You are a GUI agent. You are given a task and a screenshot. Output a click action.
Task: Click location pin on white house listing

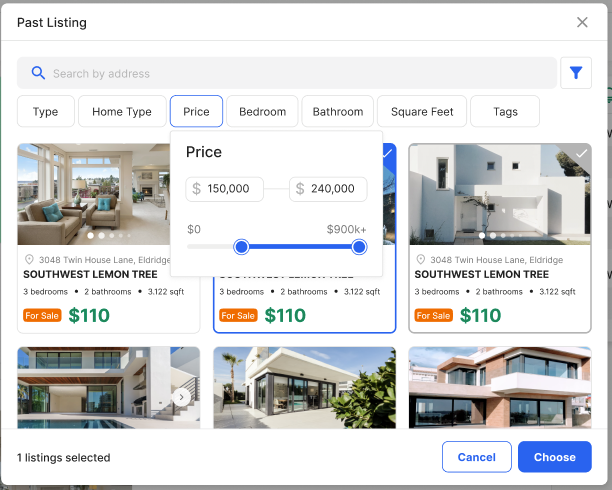[x=420, y=259]
